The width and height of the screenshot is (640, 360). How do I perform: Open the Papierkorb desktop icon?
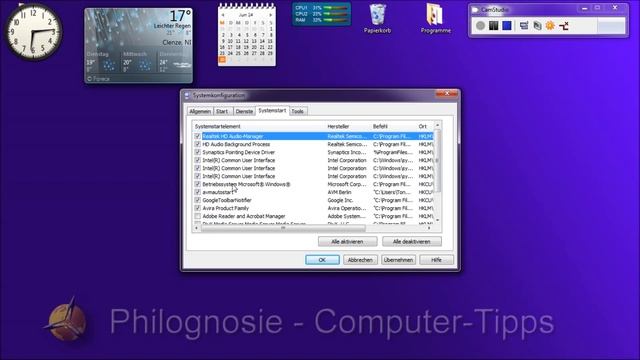coord(378,18)
